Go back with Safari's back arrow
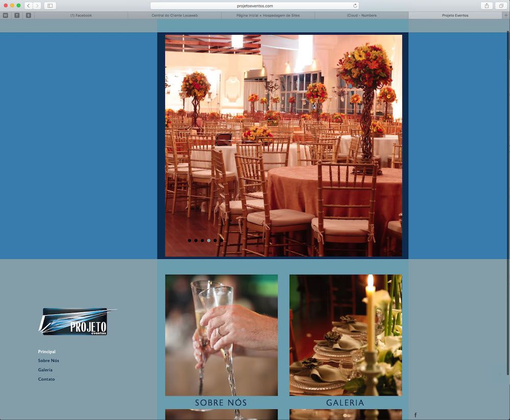Image resolution: width=510 pixels, height=420 pixels. [x=28, y=6]
